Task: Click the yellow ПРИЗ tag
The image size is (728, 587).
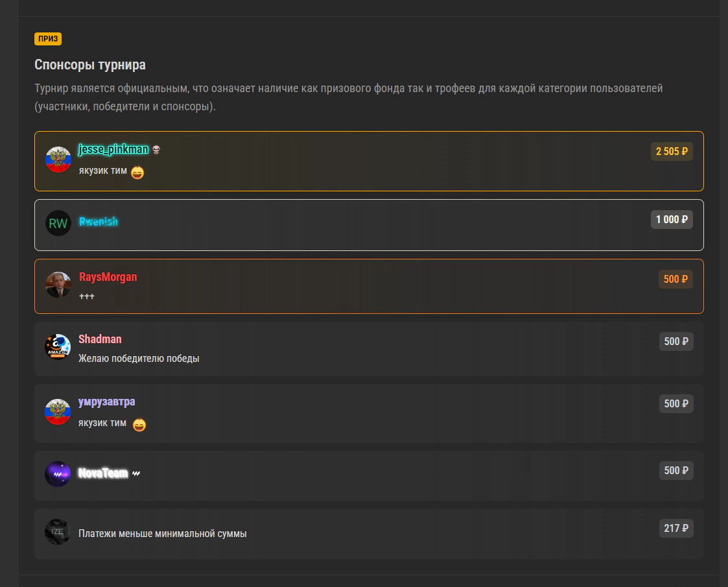Action: [48, 39]
